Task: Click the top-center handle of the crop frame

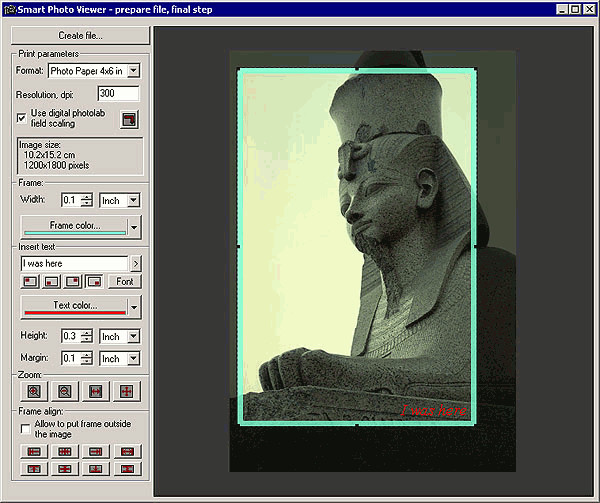Action: (357, 69)
